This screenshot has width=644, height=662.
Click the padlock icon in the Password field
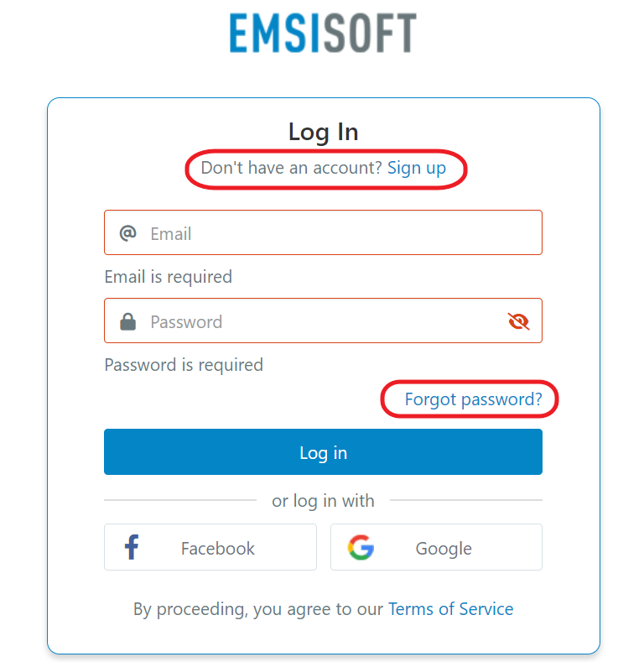click(x=127, y=321)
